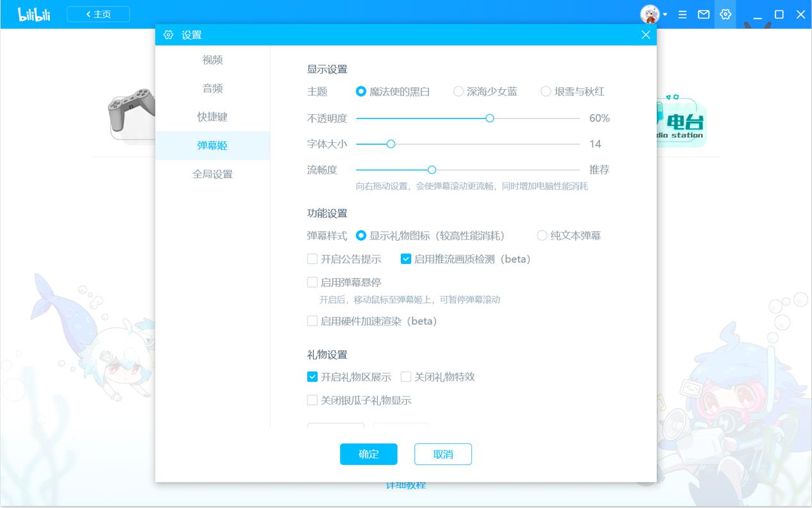Close the 设置 dialog with the X

pos(646,35)
